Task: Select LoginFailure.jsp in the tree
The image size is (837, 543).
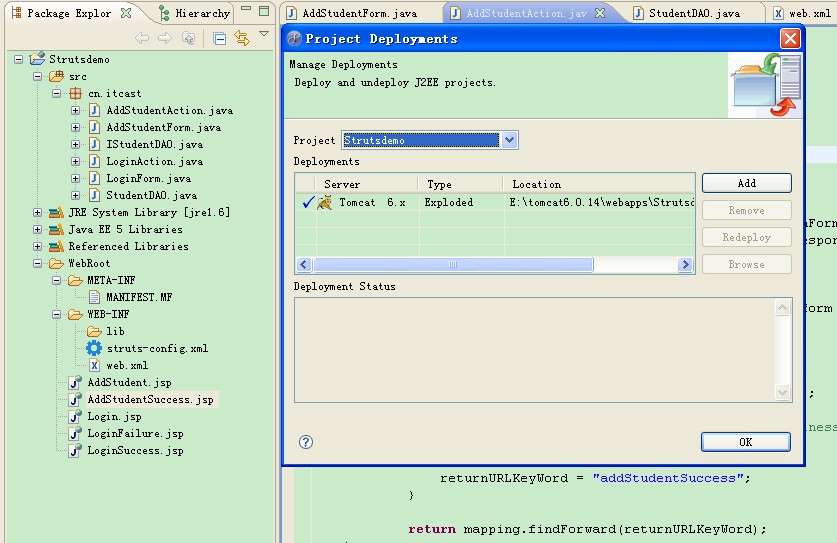Action: click(135, 434)
